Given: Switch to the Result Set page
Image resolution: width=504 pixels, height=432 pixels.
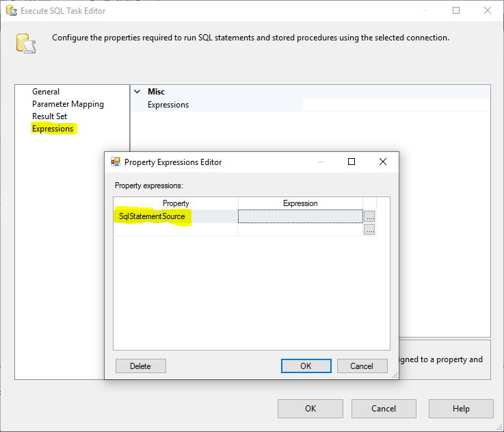Looking at the screenshot, I should [49, 116].
